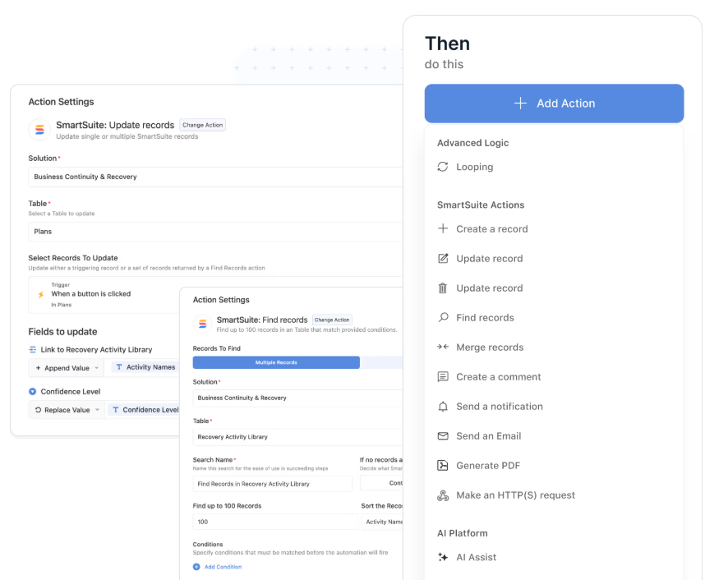Viewport: 728px width, 580px height.
Task: Open Solution dropdown in Find records panel
Action: [297, 398]
